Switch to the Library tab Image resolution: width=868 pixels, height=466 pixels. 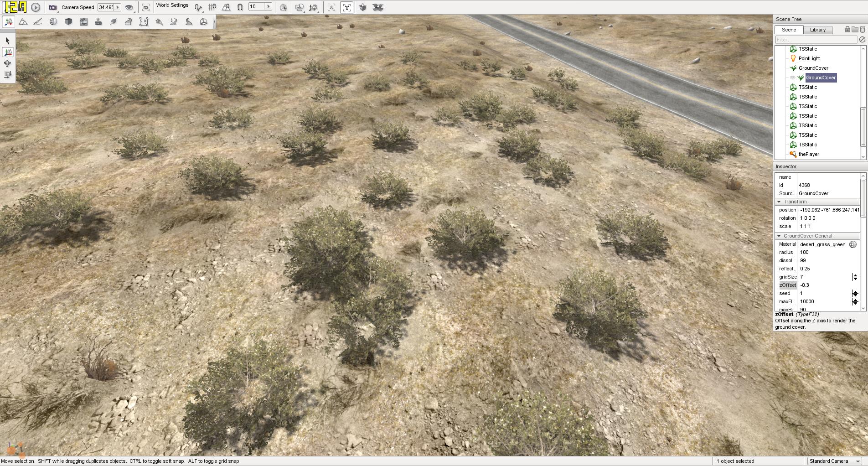tap(818, 30)
